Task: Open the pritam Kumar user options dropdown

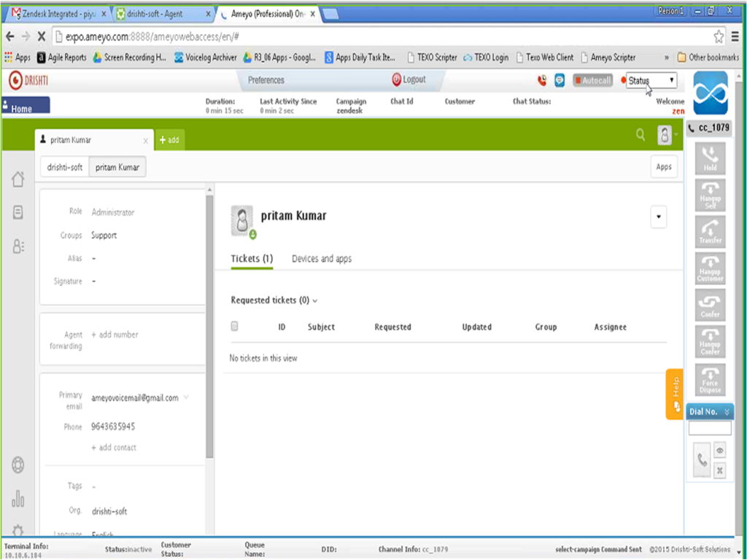Action: [658, 217]
